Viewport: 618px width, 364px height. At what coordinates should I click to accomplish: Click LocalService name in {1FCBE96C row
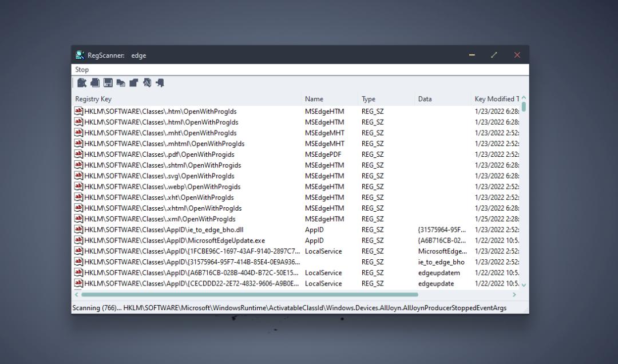323,251
